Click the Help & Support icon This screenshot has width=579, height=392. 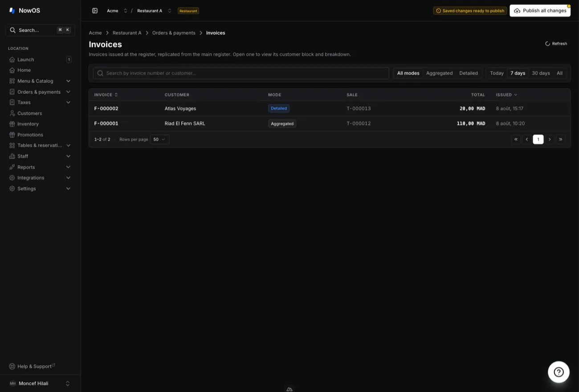(12, 366)
